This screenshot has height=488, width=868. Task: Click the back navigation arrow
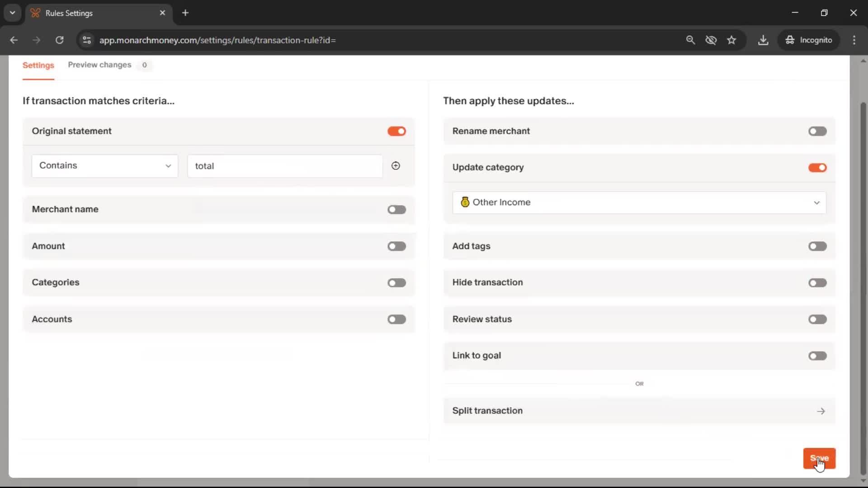14,40
